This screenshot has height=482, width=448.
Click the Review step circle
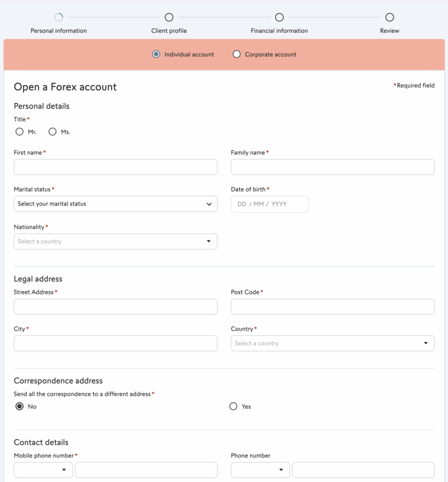390,17
